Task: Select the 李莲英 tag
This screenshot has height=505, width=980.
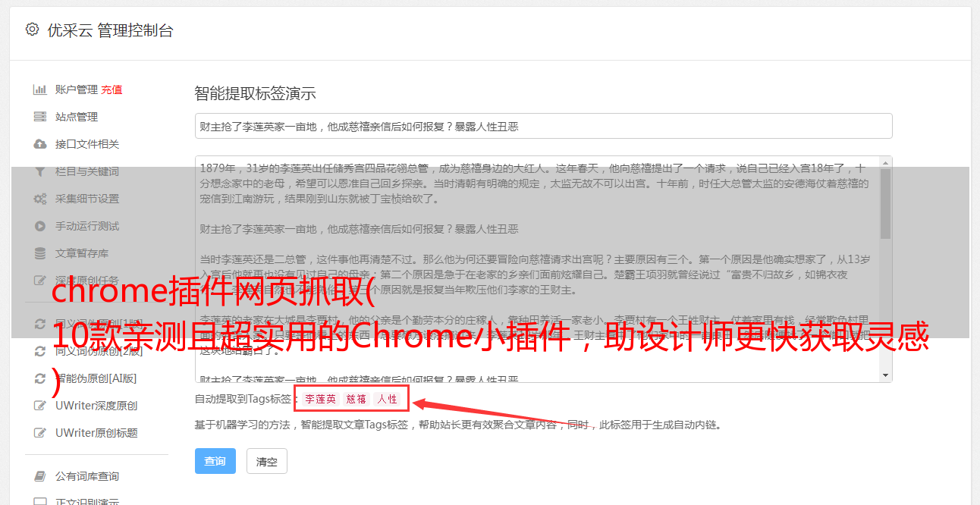Action: click(321, 399)
